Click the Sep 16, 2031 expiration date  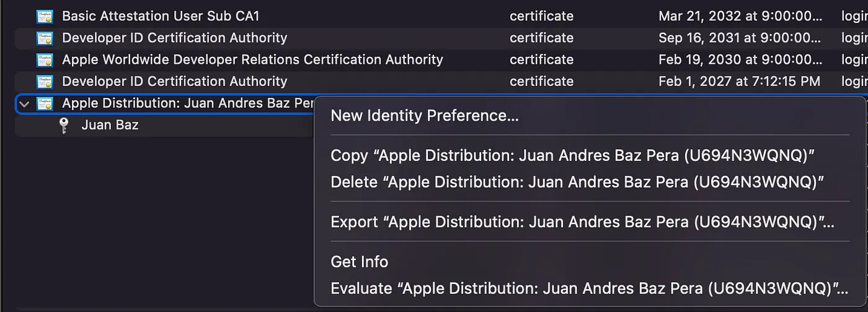[x=740, y=38]
